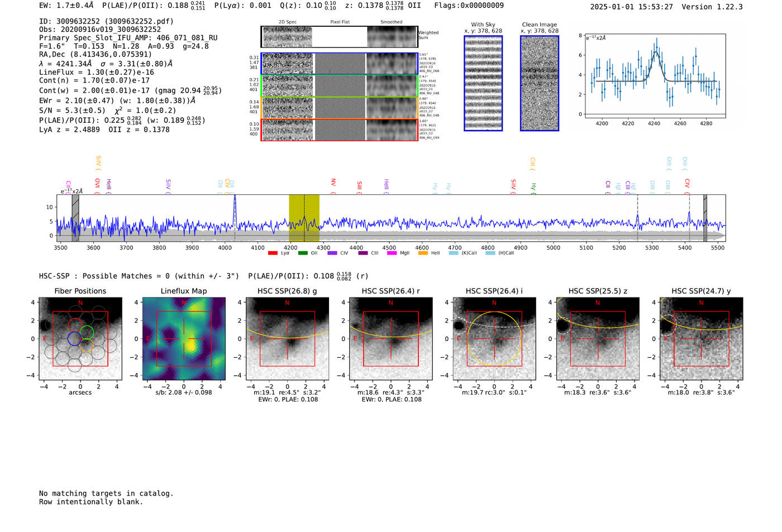Open the HSC SSP(26.4) r cutout
This screenshot has height=532, width=782.
click(391, 338)
